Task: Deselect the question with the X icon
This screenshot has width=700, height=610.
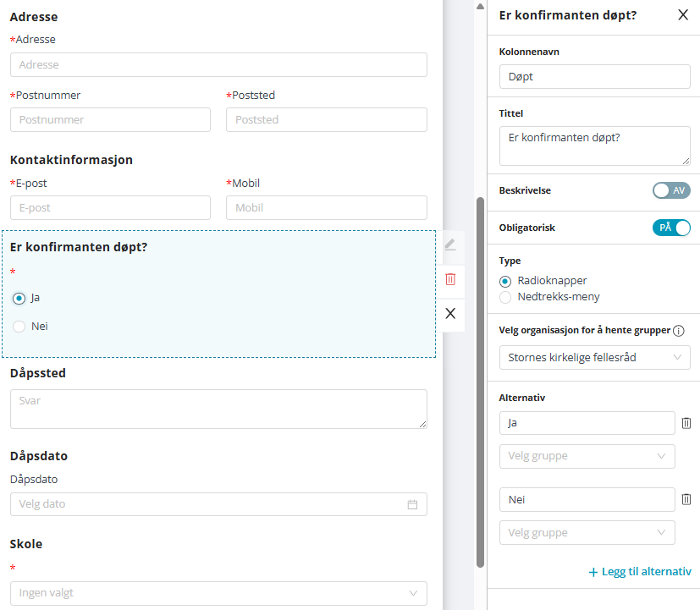Action: pyautogui.click(x=450, y=313)
